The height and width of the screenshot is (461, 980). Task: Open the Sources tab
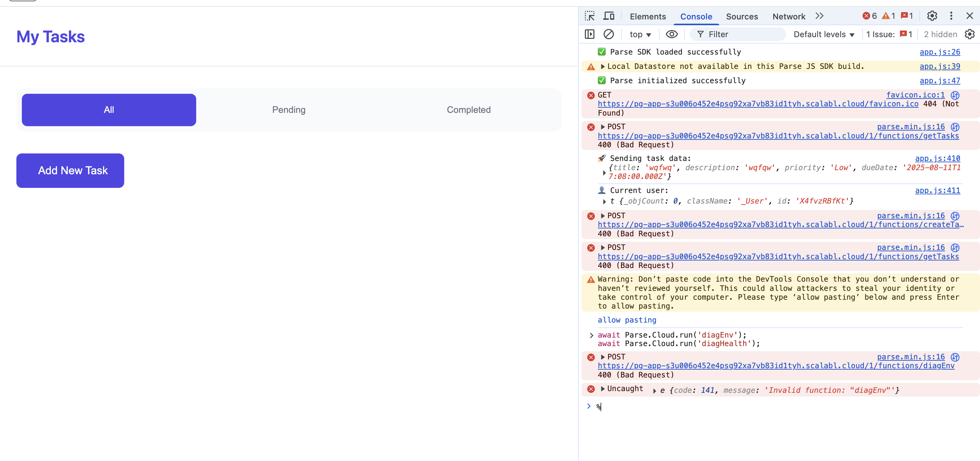coord(742,16)
